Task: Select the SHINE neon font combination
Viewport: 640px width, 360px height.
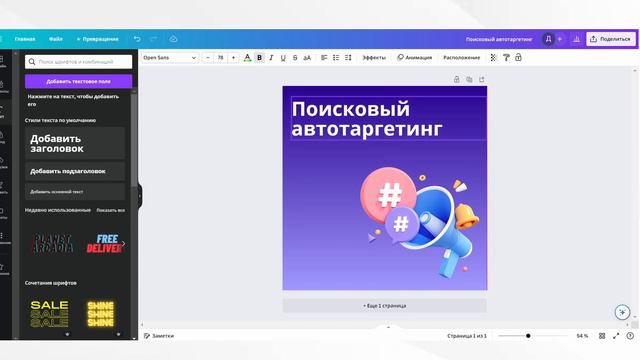Action: tap(100, 314)
